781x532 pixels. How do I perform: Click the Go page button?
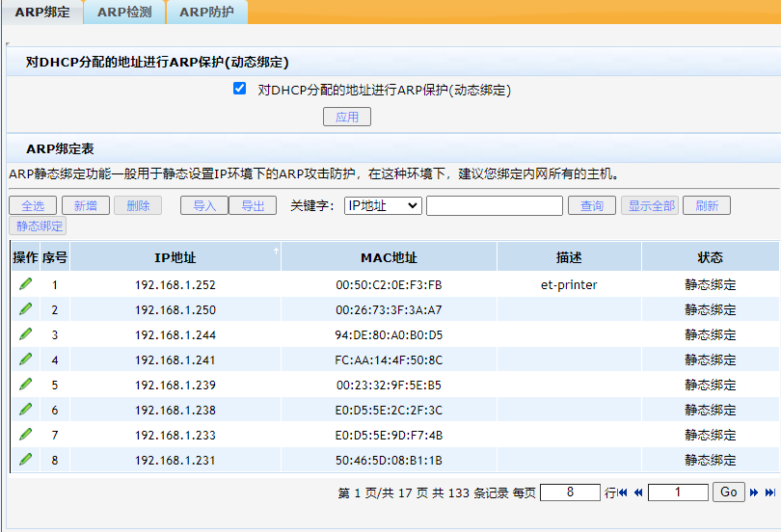(x=729, y=492)
